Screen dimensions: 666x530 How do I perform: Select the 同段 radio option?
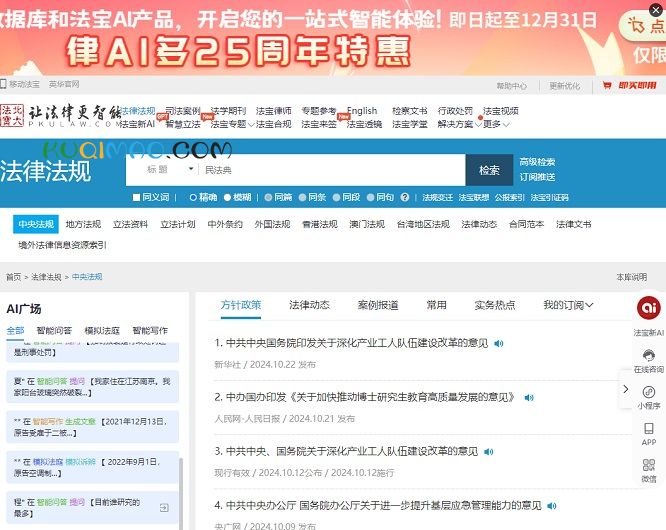tap(336, 197)
